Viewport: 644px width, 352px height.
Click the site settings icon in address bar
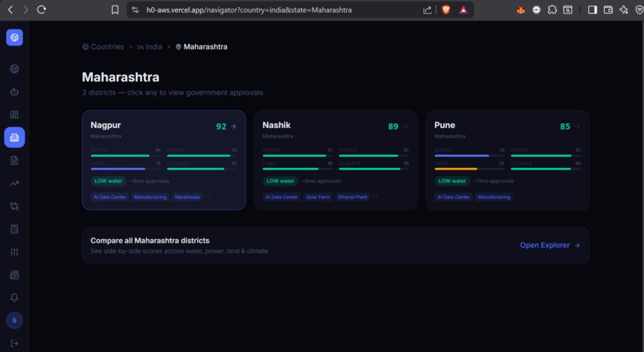pyautogui.click(x=135, y=10)
